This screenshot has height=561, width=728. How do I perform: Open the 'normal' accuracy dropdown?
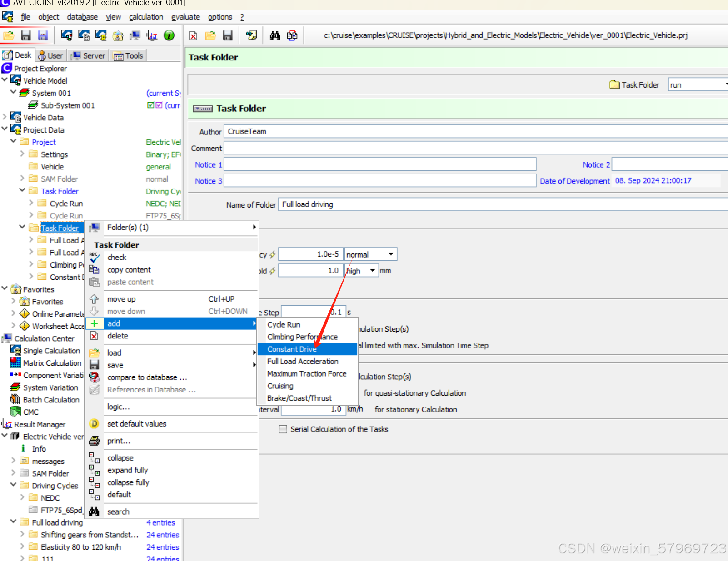[391, 254]
